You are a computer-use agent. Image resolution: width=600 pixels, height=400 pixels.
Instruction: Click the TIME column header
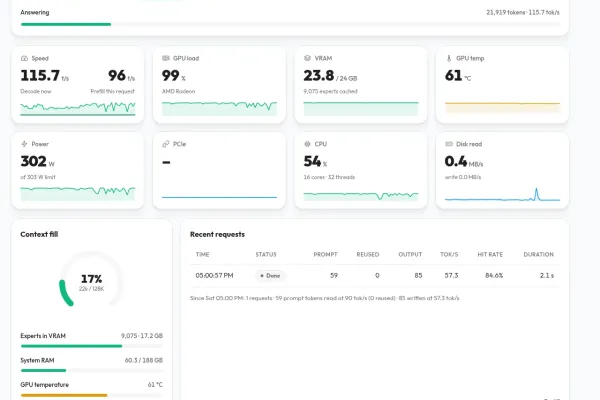[202, 255]
